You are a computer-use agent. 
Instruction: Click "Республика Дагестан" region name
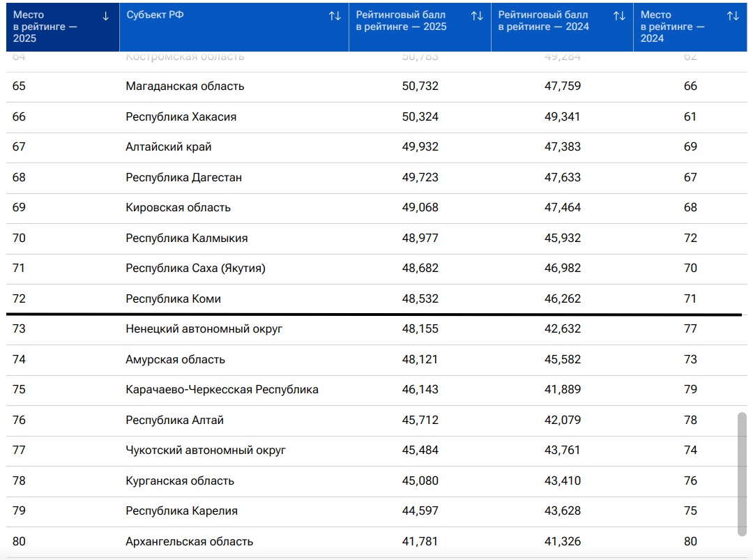[183, 178]
